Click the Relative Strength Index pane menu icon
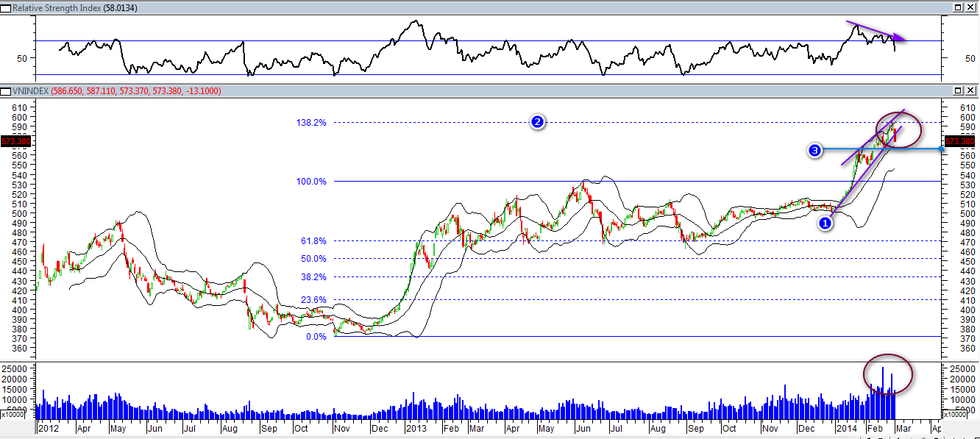This screenshot has width=980, height=439. (x=6, y=8)
